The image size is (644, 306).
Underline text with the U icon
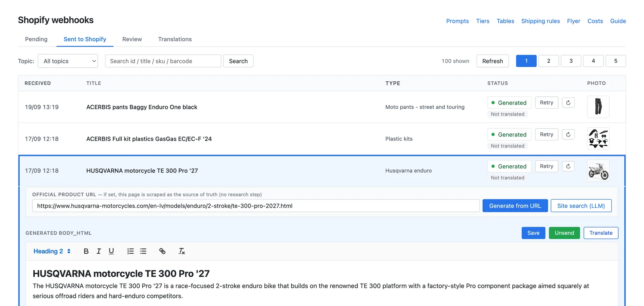[111, 251]
